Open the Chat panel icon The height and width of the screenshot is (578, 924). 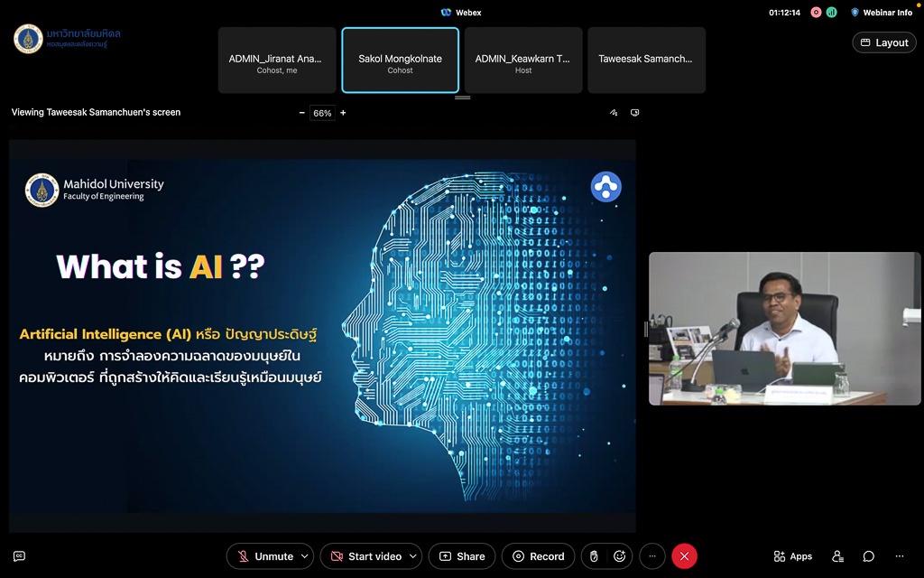point(868,556)
